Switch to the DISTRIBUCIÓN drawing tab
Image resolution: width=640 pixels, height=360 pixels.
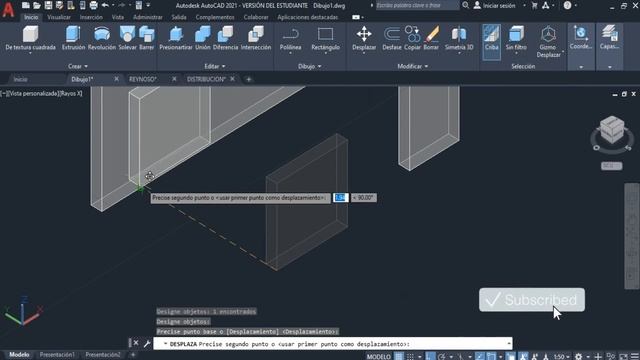[206, 79]
